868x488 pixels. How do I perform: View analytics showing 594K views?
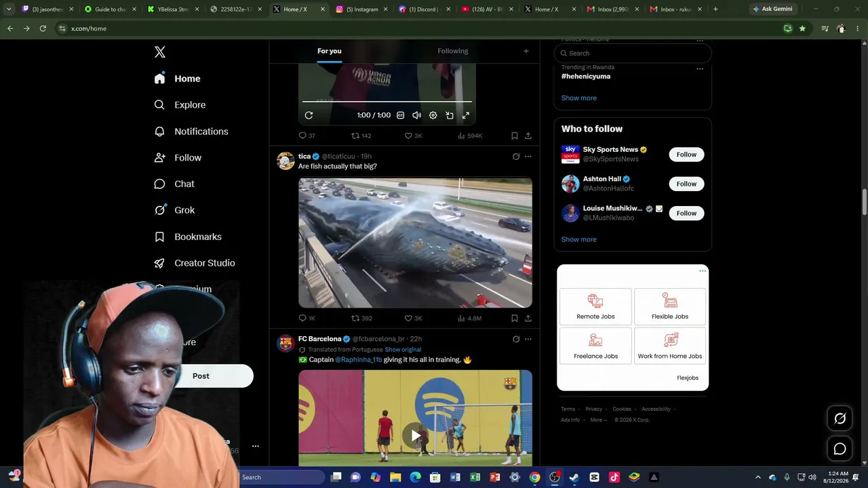coord(470,136)
